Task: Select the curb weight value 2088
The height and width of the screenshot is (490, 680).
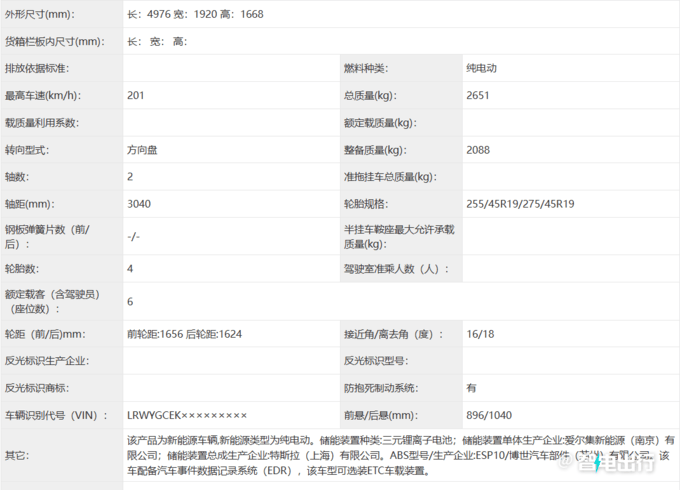Action: click(x=478, y=150)
